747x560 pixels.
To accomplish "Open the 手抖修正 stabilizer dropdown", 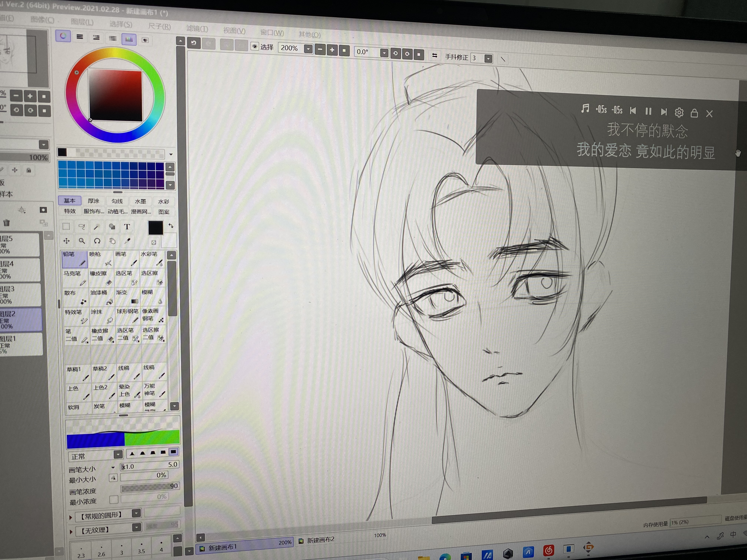I will 488,59.
